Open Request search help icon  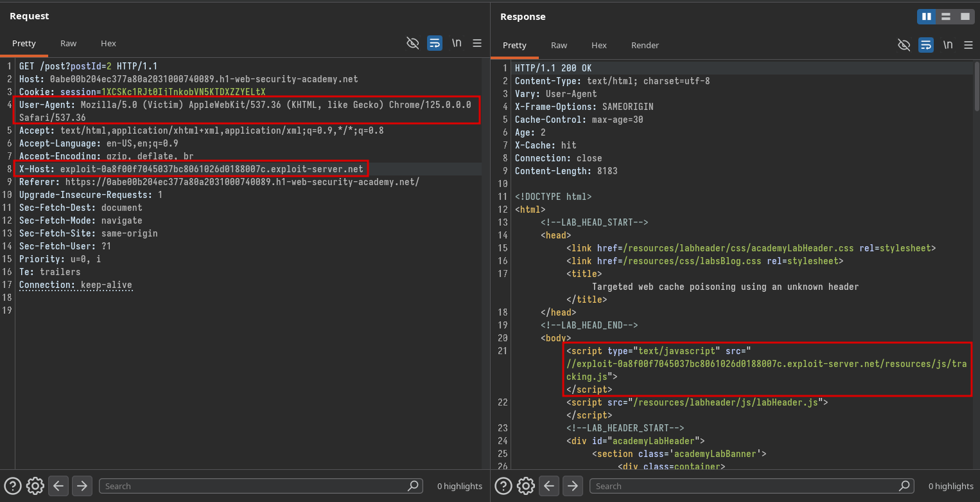[x=13, y=486]
